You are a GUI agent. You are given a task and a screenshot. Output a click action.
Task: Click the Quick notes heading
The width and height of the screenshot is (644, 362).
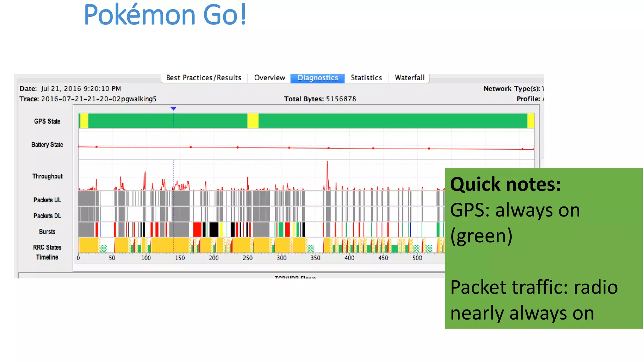point(505,184)
